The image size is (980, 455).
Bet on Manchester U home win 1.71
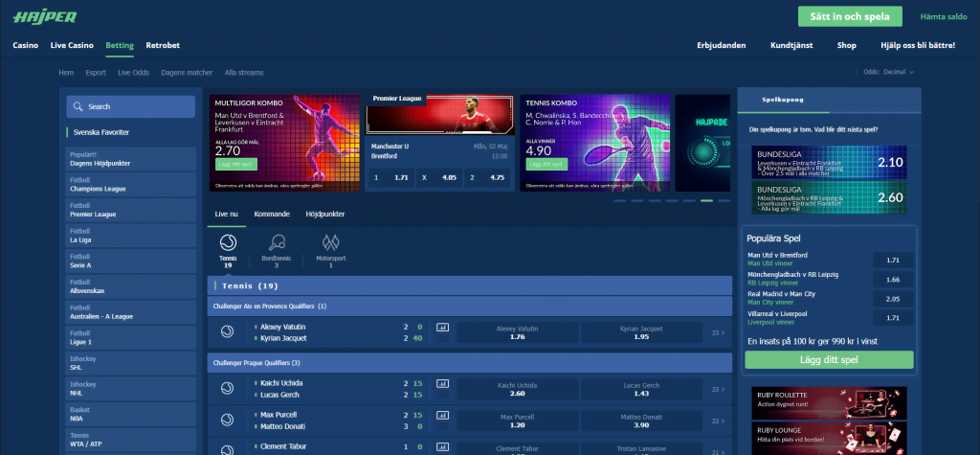coord(391,178)
